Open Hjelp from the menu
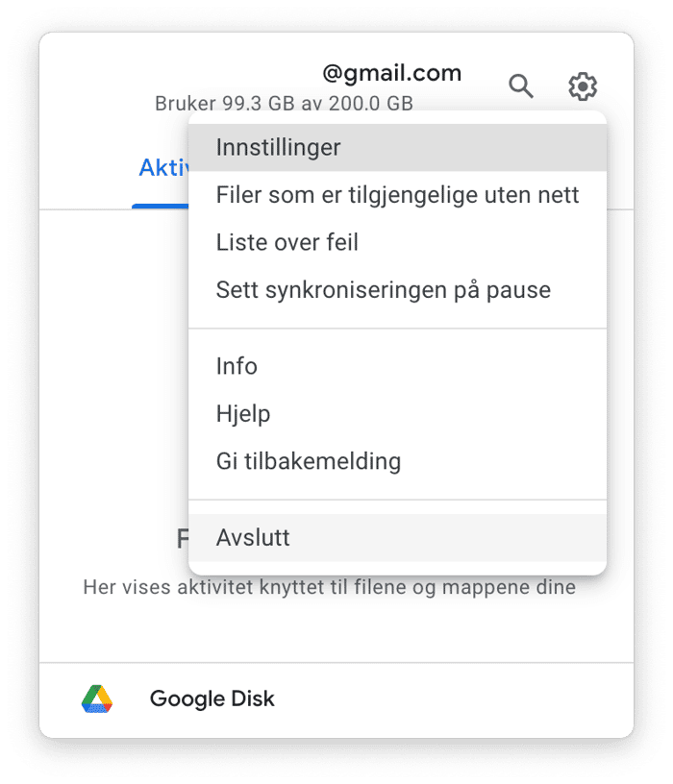673x784 pixels. click(397, 413)
